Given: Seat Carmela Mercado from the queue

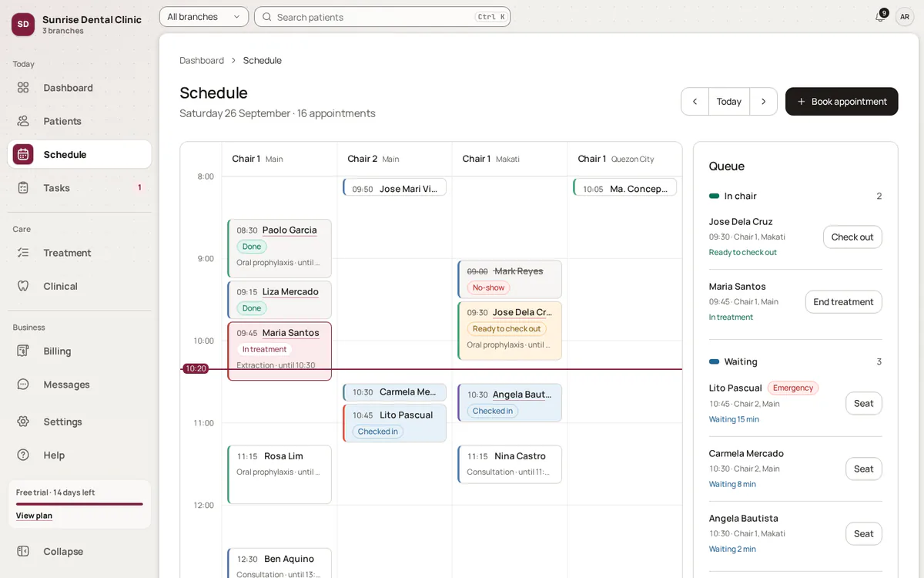Looking at the screenshot, I should 864,469.
